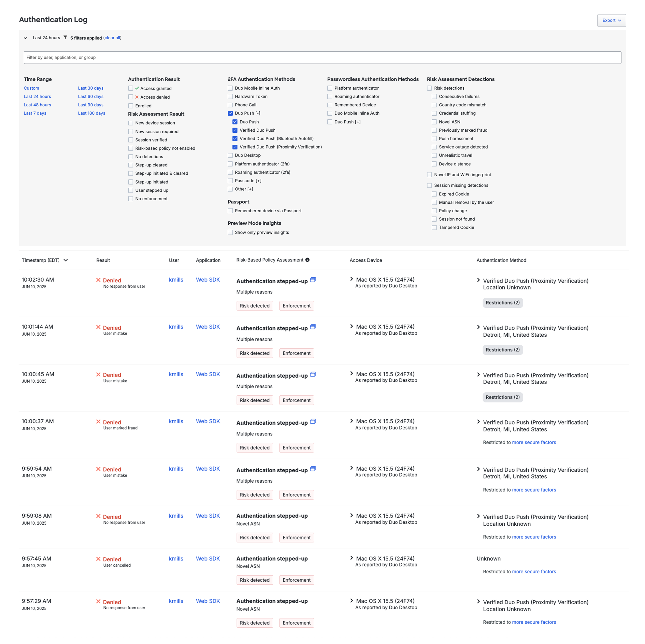The height and width of the screenshot is (644, 645).
Task: Check the Novel ASN detection filter
Action: [x=434, y=122]
